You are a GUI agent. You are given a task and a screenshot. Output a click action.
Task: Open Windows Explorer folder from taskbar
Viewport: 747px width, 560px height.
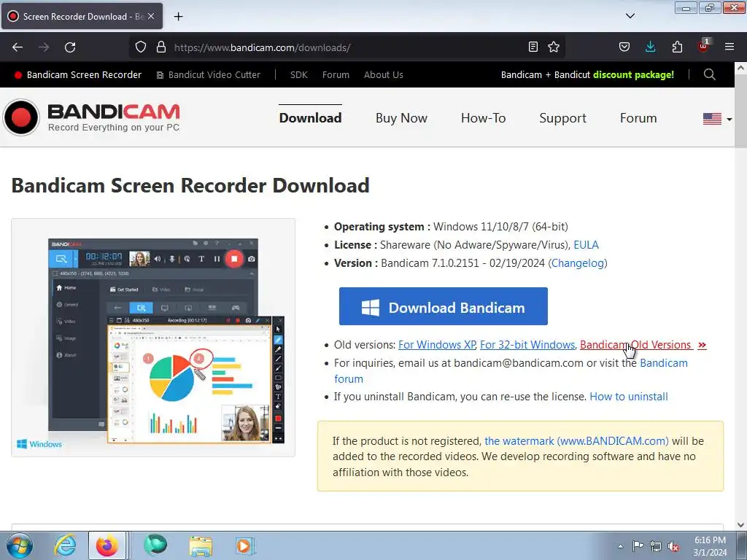(201, 545)
